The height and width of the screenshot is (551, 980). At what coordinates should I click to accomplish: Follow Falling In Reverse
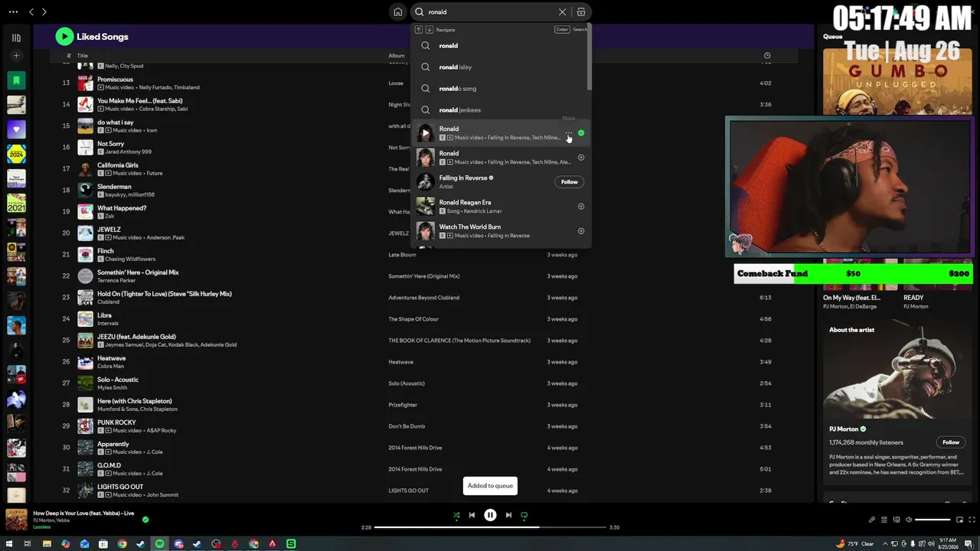[569, 182]
